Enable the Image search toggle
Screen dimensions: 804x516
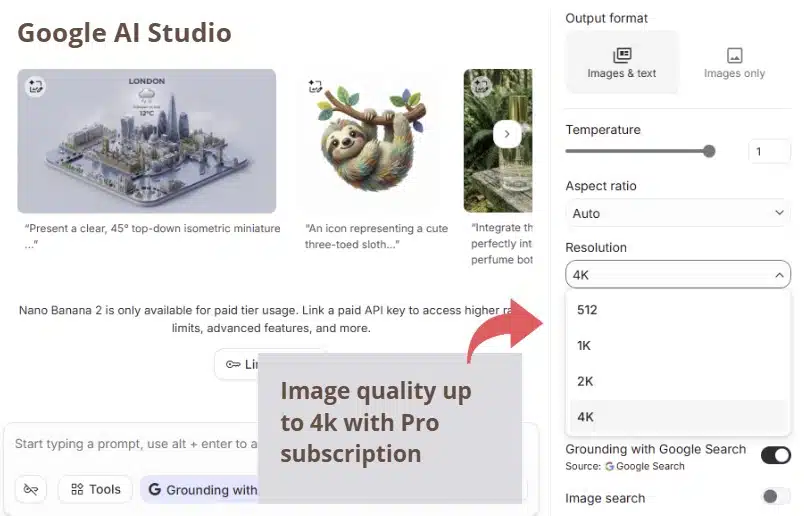775,497
